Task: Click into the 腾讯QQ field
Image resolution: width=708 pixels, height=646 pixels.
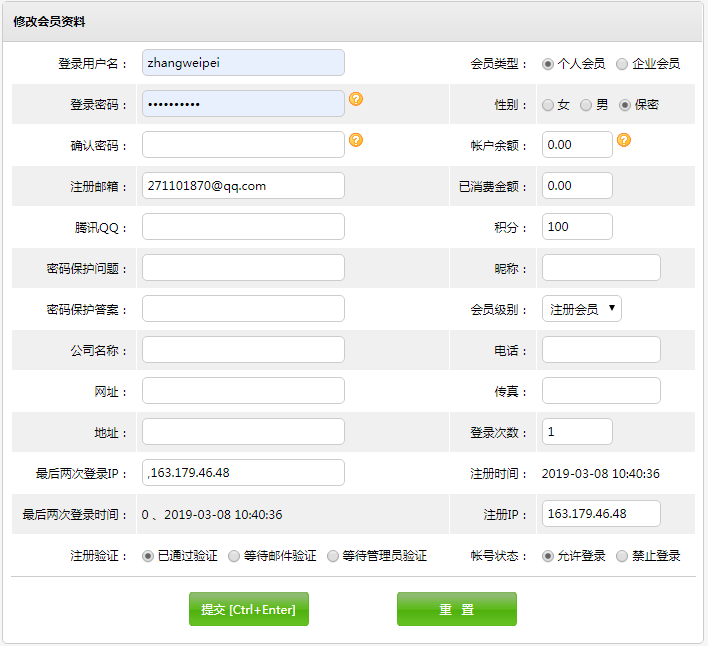Action: click(243, 227)
